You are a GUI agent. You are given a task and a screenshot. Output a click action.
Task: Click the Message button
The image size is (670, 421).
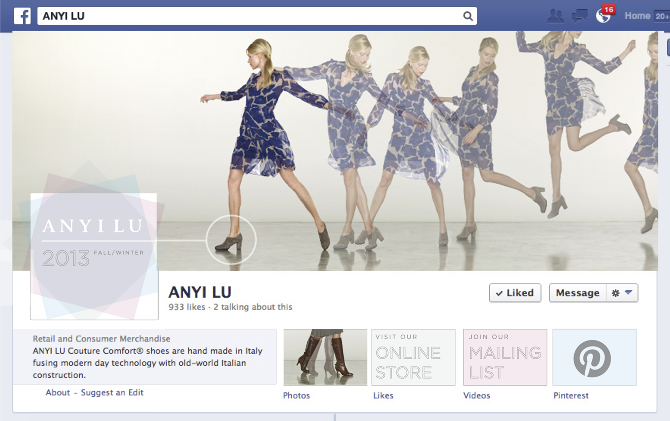577,293
